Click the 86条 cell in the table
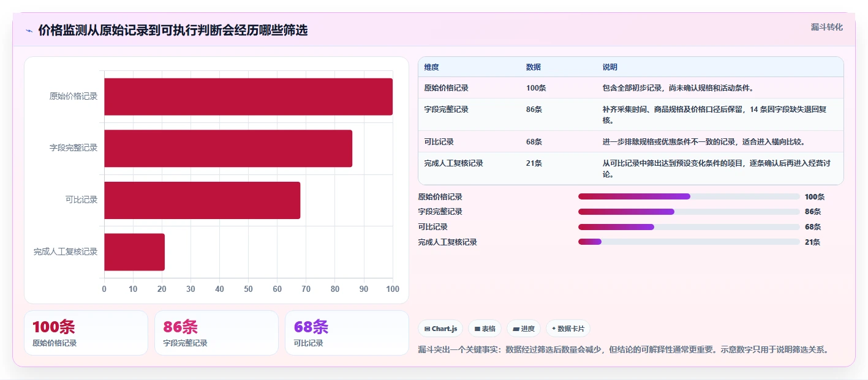This screenshot has height=380, width=868. pos(534,109)
